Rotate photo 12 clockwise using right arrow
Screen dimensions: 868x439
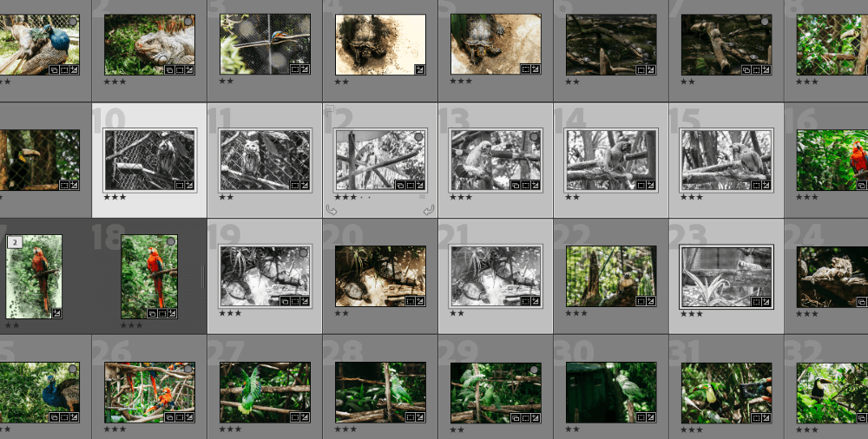coord(429,209)
